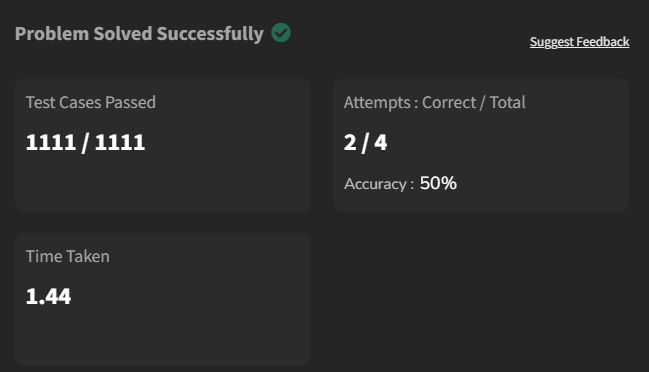Click the empty area right of Time Taken card
Viewport: 649px width, 372px height.
pyautogui.click(x=480, y=298)
